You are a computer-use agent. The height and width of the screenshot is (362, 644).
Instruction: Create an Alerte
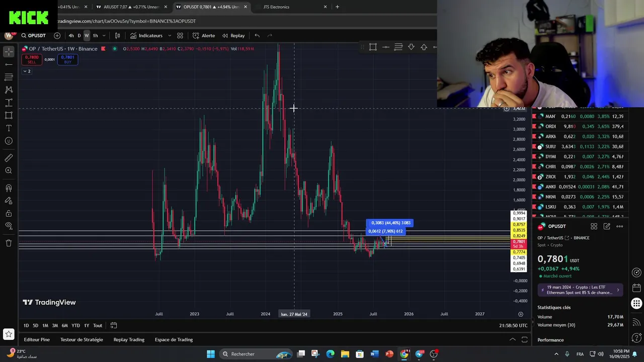[204, 36]
